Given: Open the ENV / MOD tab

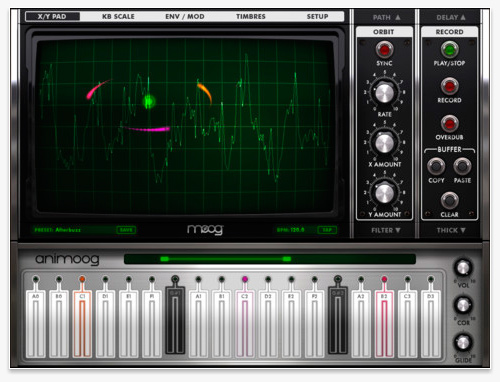Looking at the screenshot, I should tap(185, 16).
